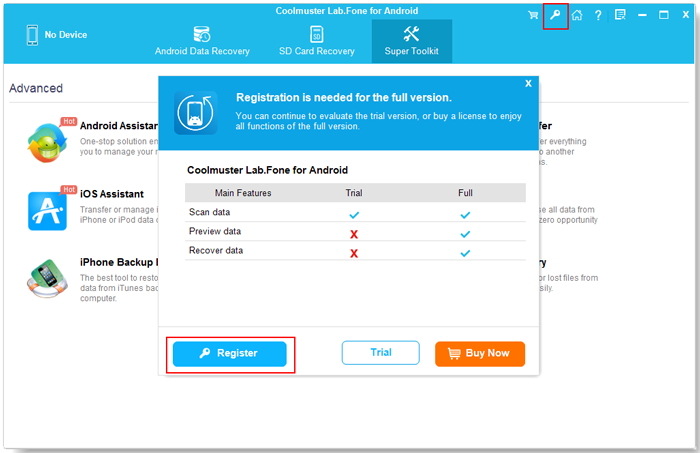The image size is (700, 453).
Task: Click the Recover data feature row label
Action: pyautogui.click(x=216, y=250)
